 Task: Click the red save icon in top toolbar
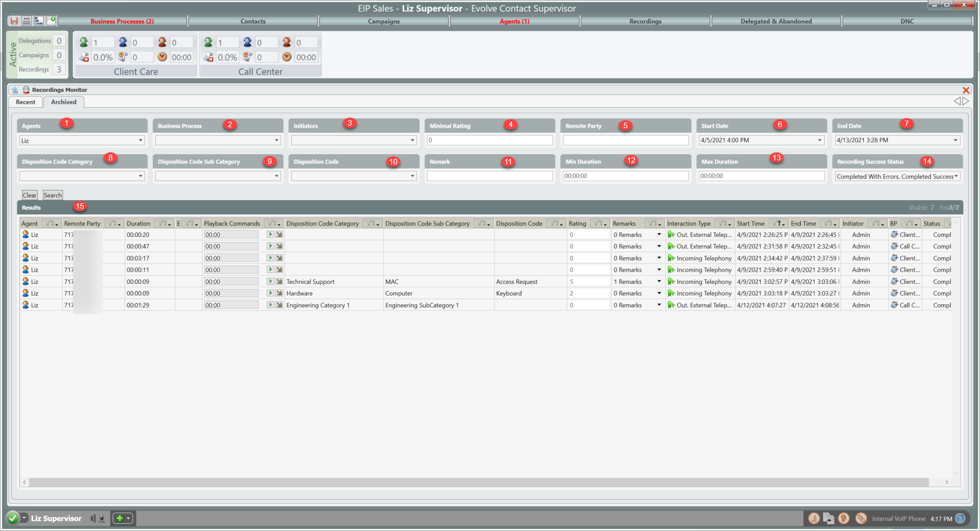(x=14, y=21)
